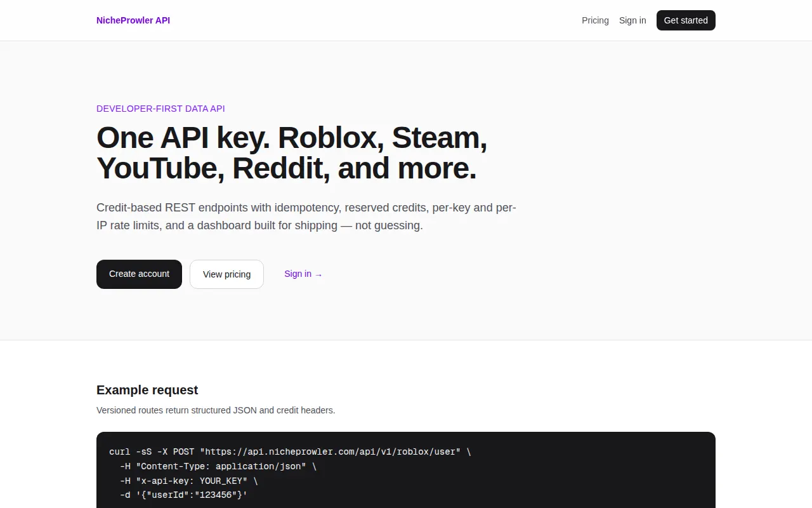Click the Credit-based REST endpoints paragraph
This screenshot has height=508, width=812.
(x=306, y=217)
